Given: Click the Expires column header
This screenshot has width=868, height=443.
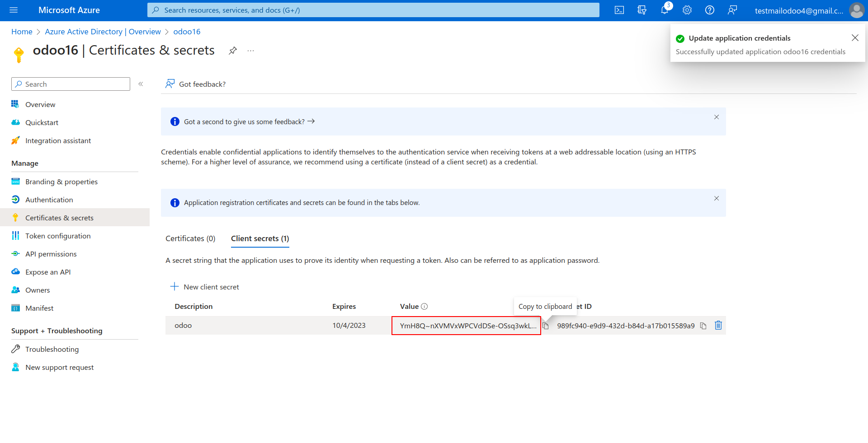Looking at the screenshot, I should (x=344, y=307).
